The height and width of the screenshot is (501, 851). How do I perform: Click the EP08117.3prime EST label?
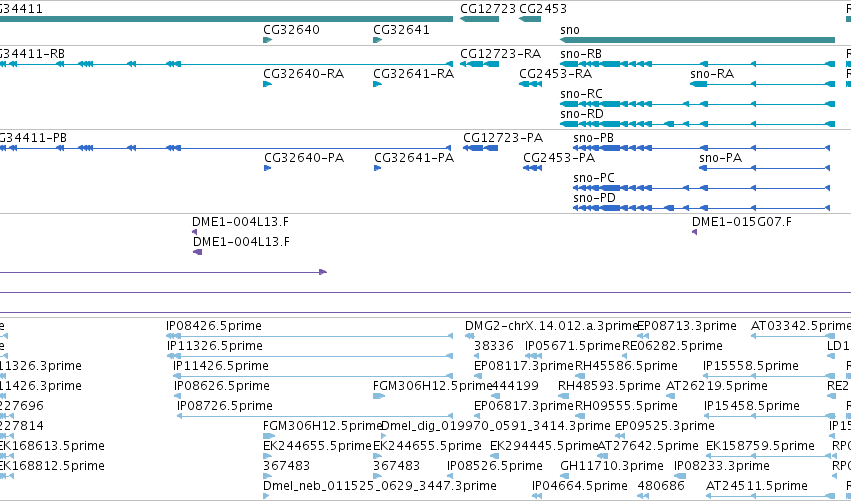[524, 366]
